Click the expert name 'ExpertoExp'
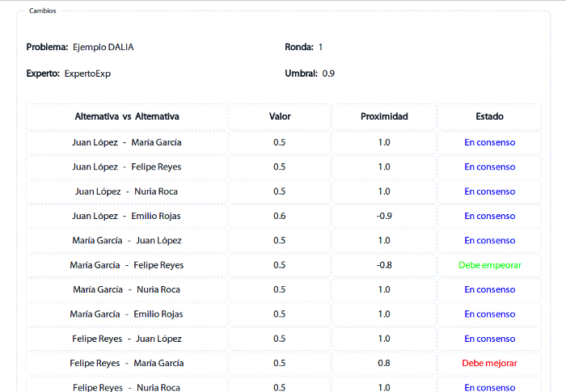Screen dimensions: 566x392 [87, 74]
